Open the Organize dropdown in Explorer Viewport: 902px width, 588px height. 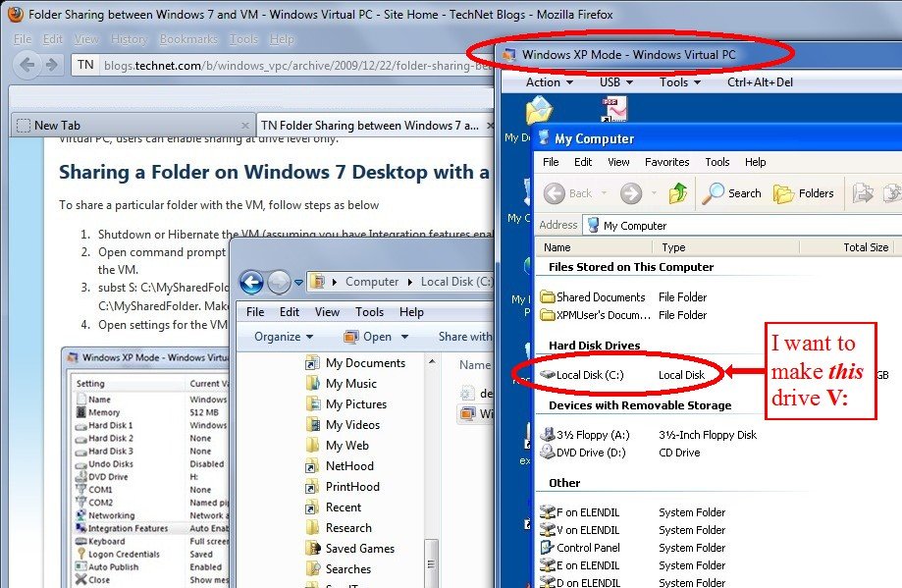coord(283,336)
